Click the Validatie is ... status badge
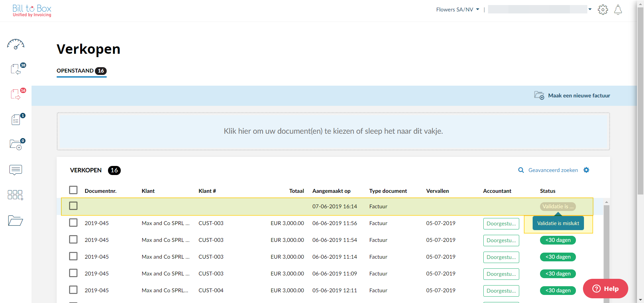 [x=558, y=207]
